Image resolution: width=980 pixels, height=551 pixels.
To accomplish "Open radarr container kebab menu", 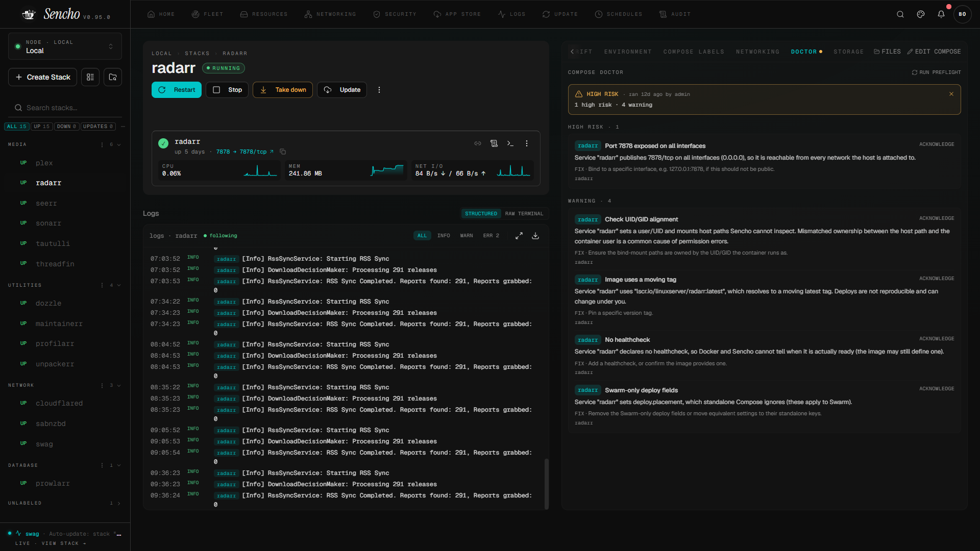I will [527, 143].
